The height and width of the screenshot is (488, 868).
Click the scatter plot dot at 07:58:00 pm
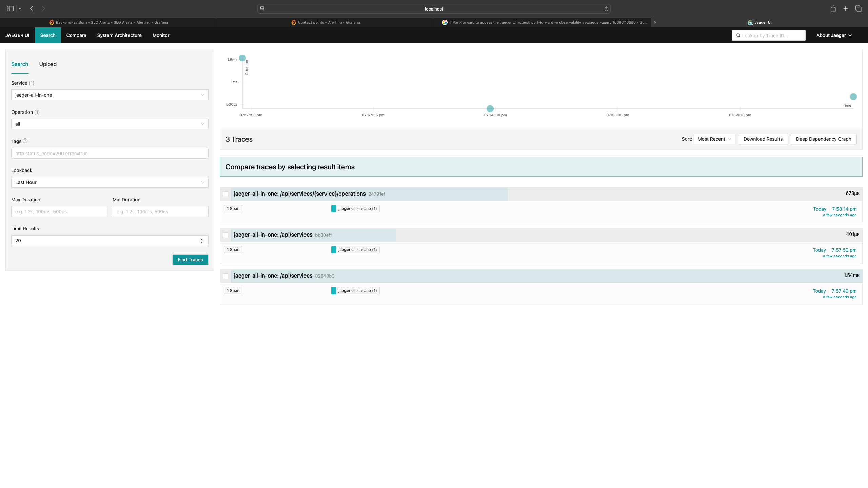[x=490, y=109]
